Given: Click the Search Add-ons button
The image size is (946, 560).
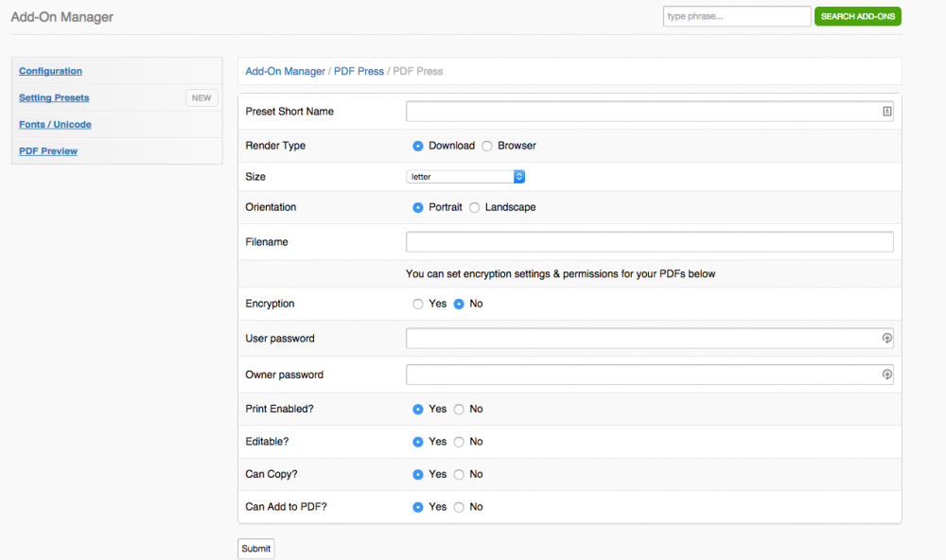Looking at the screenshot, I should [857, 17].
